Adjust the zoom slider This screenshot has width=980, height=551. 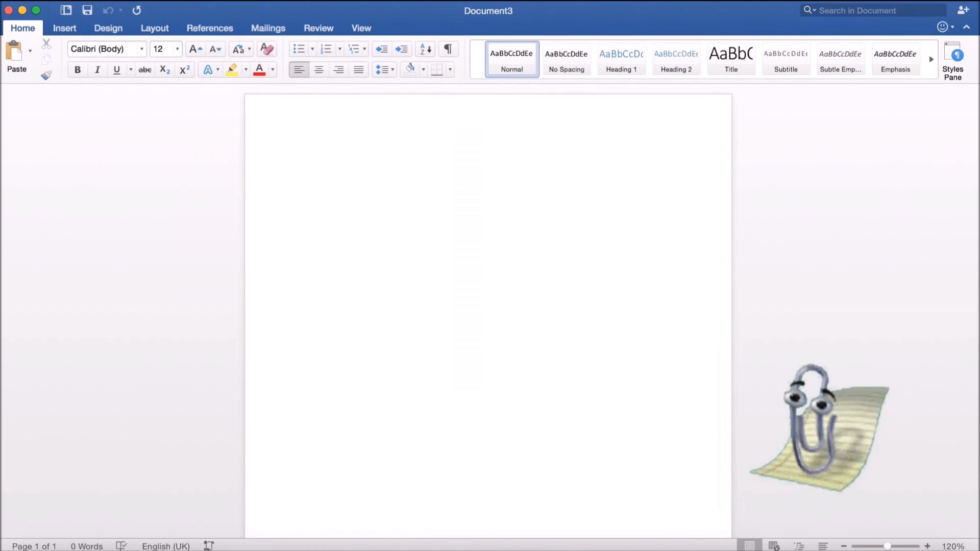pos(887,545)
